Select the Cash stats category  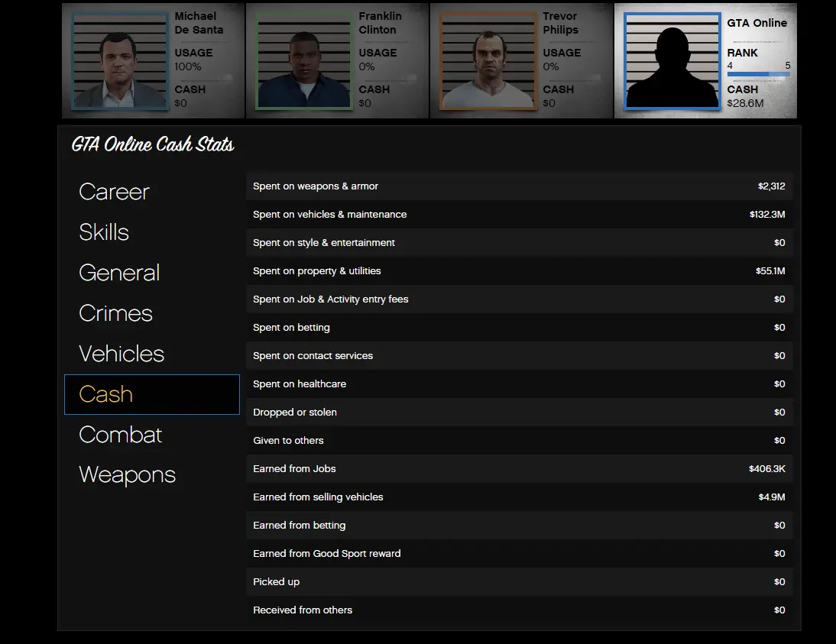152,394
